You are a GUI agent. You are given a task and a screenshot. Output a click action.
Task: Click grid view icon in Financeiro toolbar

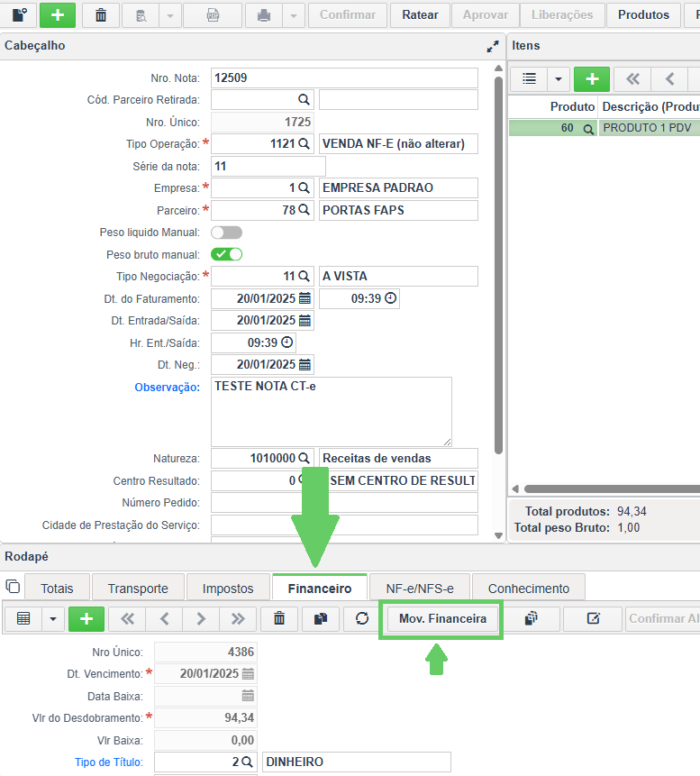(23, 618)
